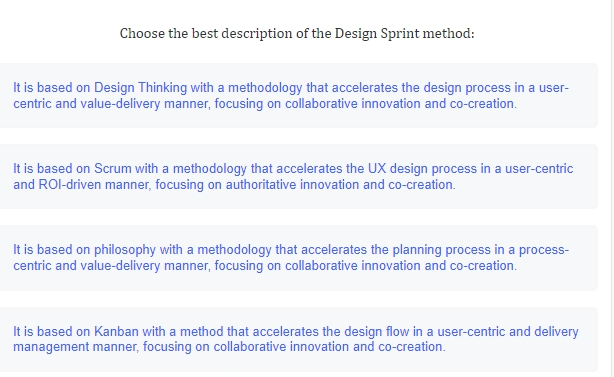
Task: Choose the option mentioning delivery management manner
Action: pyautogui.click(x=298, y=339)
